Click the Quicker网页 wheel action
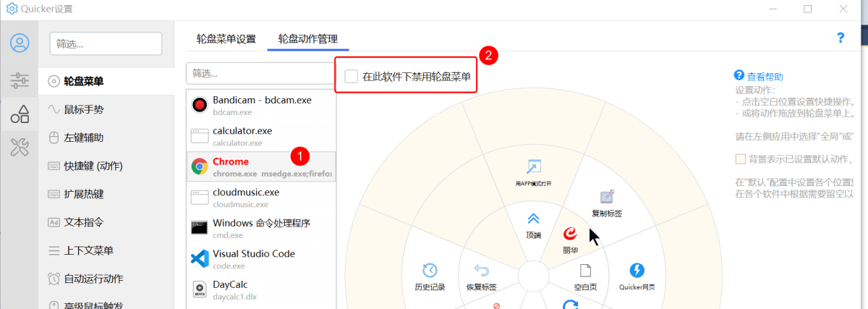Viewport: 868px width, 309px height. tap(637, 277)
